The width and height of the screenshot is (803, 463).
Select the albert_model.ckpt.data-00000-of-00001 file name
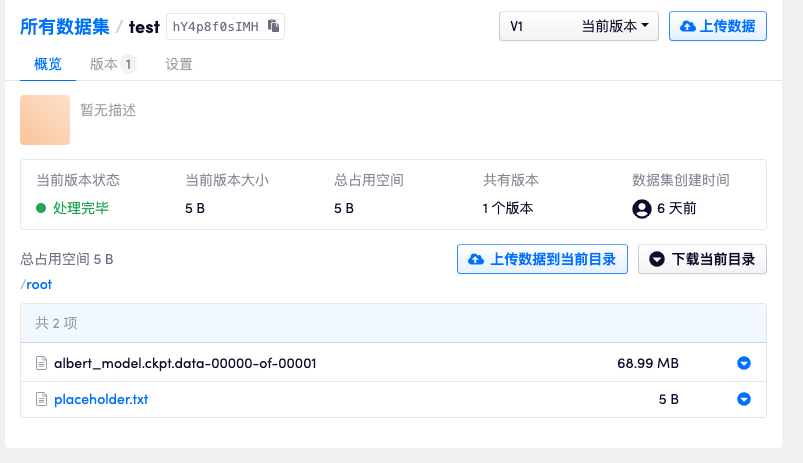pos(185,363)
